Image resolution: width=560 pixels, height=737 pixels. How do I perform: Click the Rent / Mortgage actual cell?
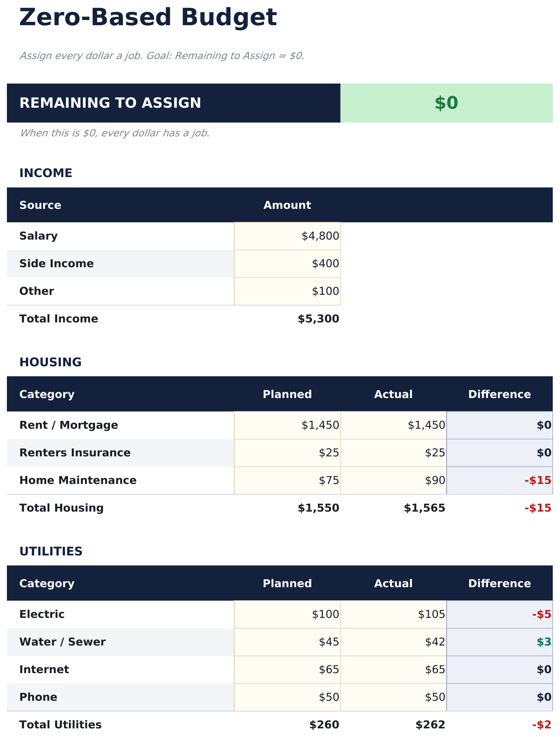point(393,425)
